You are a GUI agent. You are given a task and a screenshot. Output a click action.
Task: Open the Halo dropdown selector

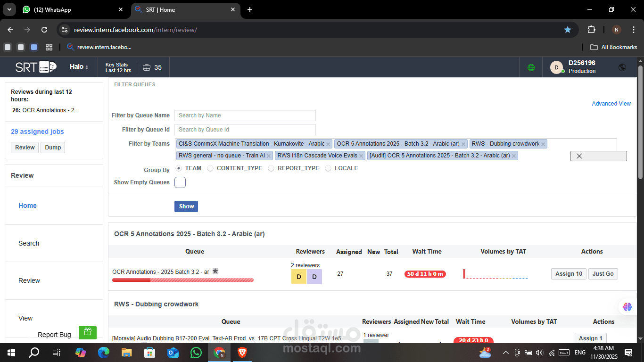(x=79, y=67)
